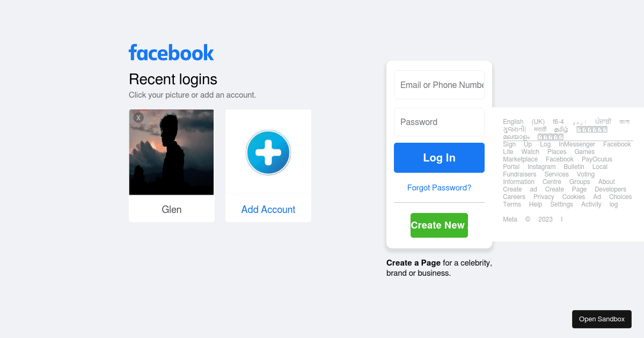This screenshot has height=338, width=644.
Task: Click the Meta link in the footer
Action: [x=510, y=219]
